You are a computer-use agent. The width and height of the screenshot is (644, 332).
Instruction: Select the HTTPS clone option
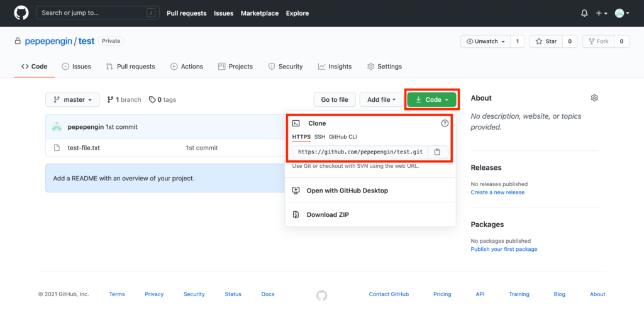(301, 137)
